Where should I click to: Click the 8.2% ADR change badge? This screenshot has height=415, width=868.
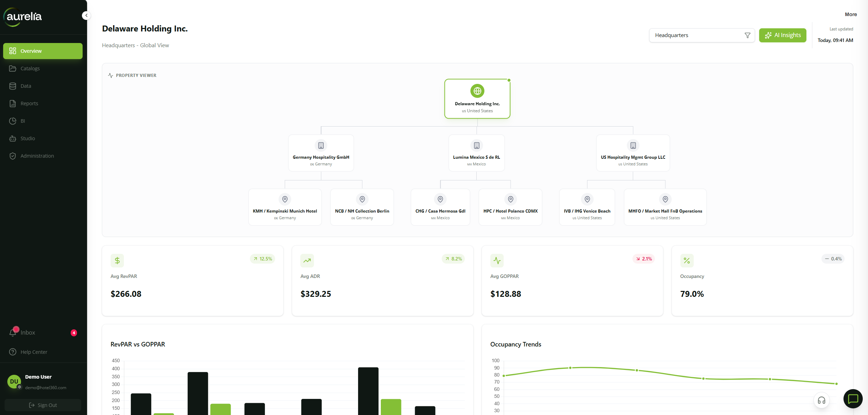(453, 259)
